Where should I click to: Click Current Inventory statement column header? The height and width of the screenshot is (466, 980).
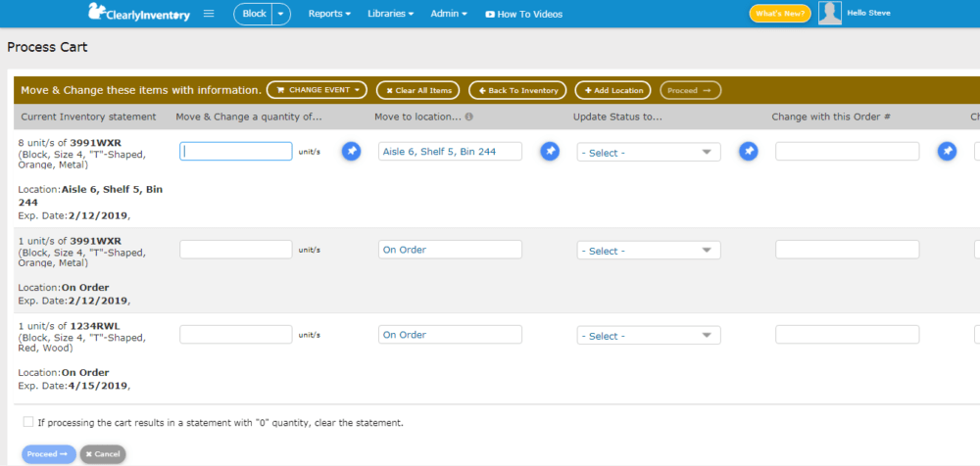(x=88, y=116)
